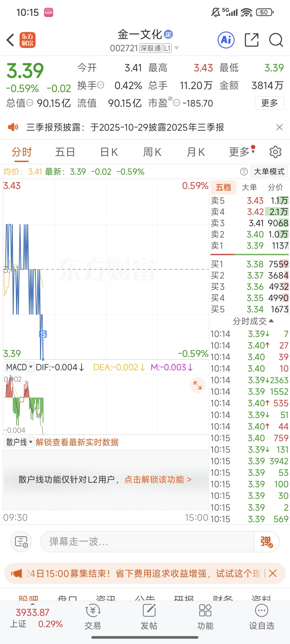
Task: Switch to 分价 tab
Action: click(x=275, y=187)
